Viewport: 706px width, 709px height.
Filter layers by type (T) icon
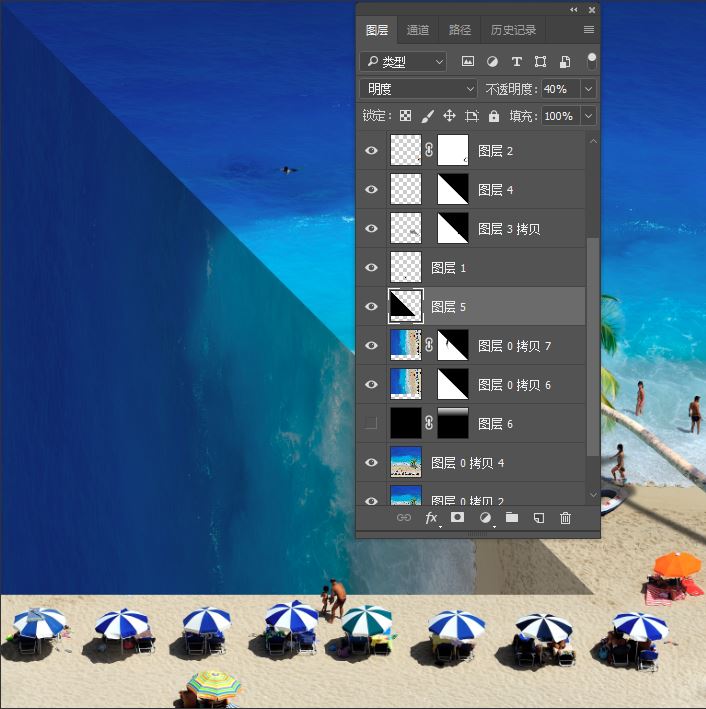pos(516,61)
